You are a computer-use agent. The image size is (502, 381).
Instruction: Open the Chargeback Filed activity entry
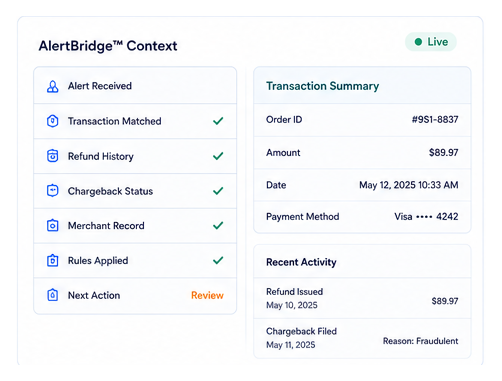pos(362,338)
